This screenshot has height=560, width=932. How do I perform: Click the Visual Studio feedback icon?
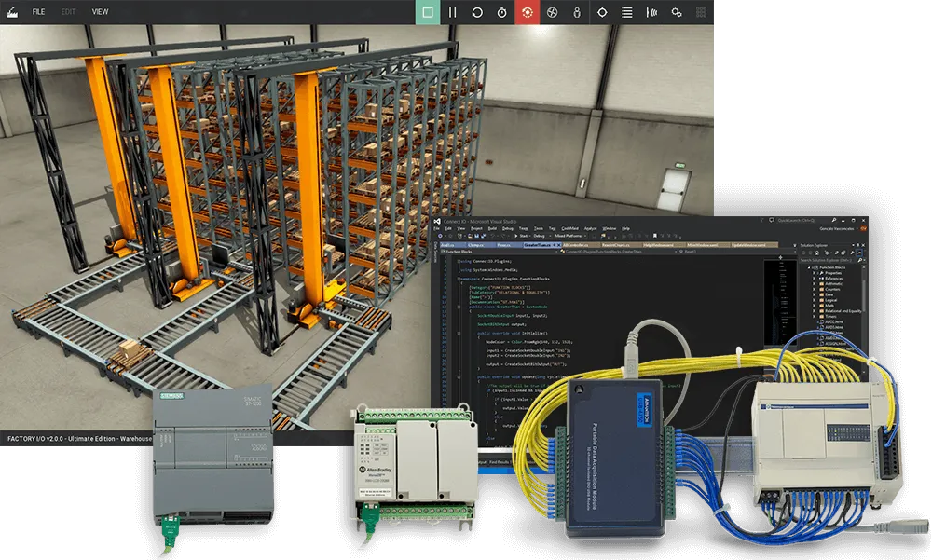(x=772, y=220)
